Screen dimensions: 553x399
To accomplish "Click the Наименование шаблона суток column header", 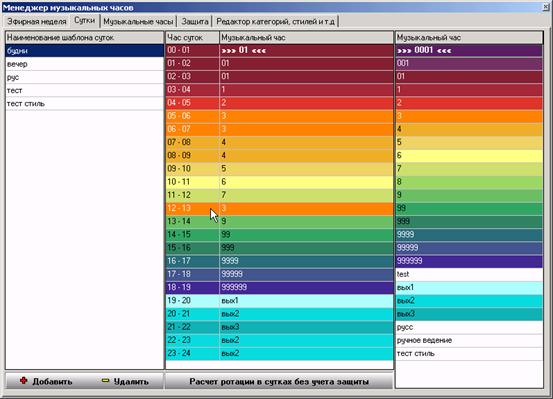I will (x=85, y=37).
